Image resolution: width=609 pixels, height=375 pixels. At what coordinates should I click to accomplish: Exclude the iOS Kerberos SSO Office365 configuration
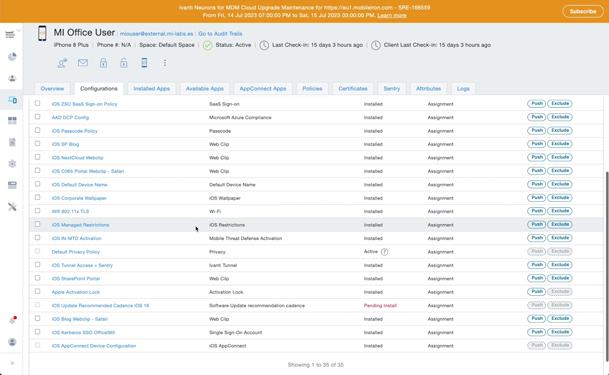click(x=560, y=332)
